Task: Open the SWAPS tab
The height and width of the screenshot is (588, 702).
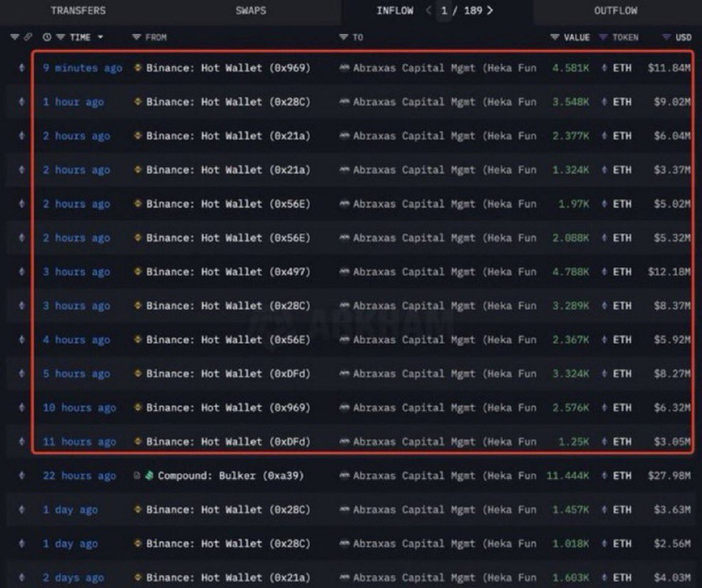Action: [x=250, y=11]
